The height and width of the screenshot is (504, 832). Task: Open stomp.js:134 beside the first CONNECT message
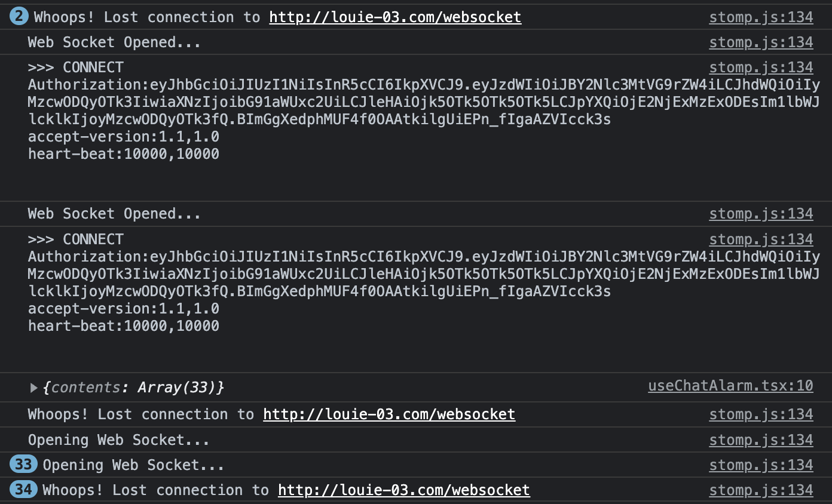[x=761, y=67]
